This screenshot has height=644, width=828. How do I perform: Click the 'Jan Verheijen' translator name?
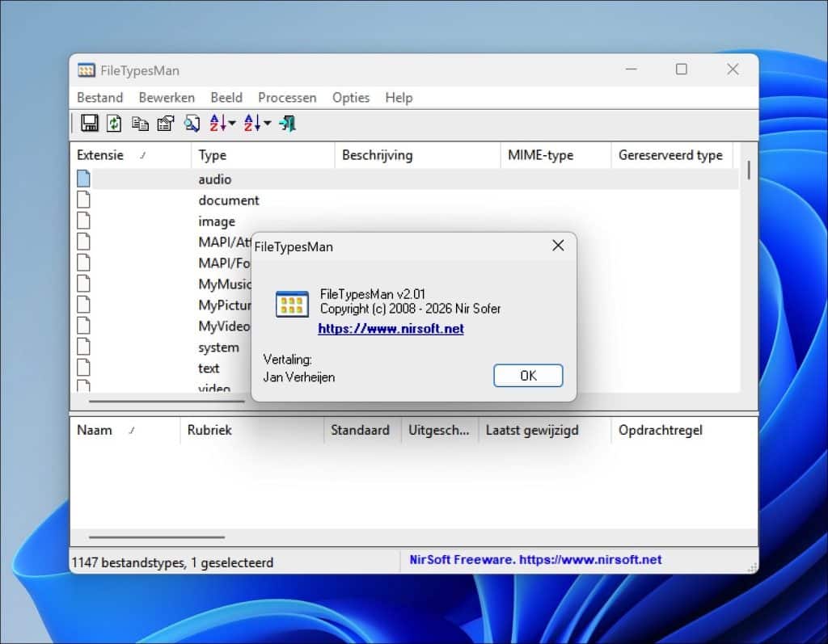(x=299, y=377)
